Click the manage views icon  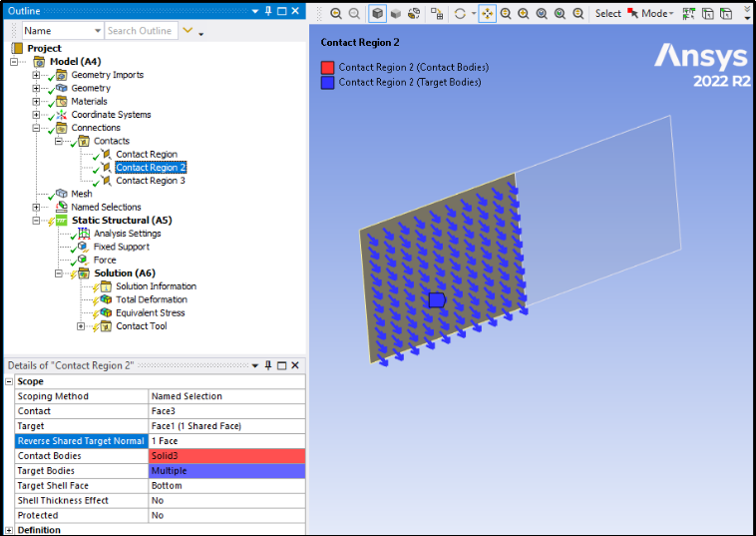click(437, 14)
